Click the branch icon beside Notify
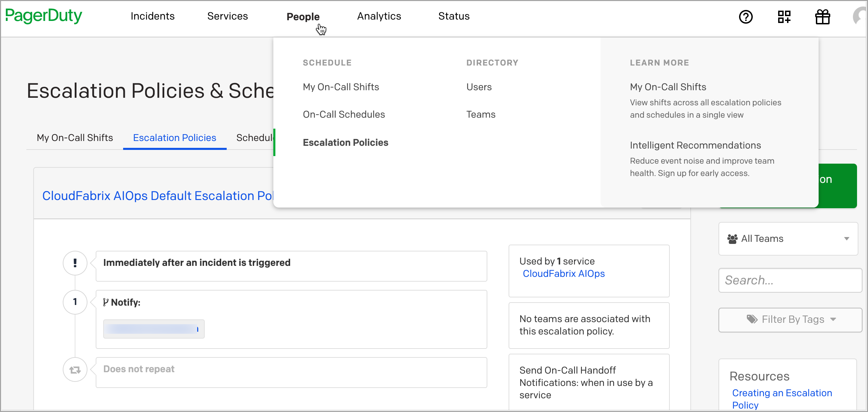This screenshot has width=868, height=412. coord(106,302)
